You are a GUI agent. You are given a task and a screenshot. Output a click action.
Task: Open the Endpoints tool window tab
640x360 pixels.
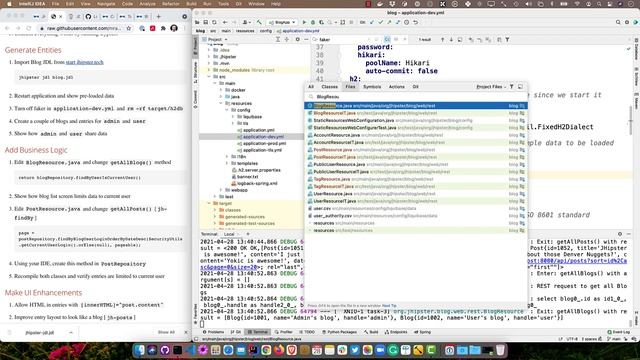[396, 332]
